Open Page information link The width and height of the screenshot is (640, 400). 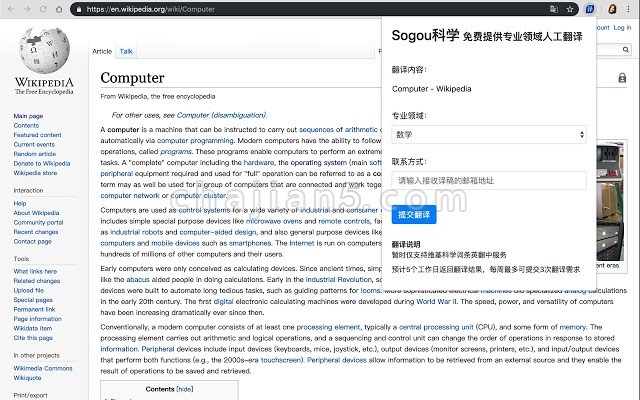pyautogui.click(x=38, y=319)
